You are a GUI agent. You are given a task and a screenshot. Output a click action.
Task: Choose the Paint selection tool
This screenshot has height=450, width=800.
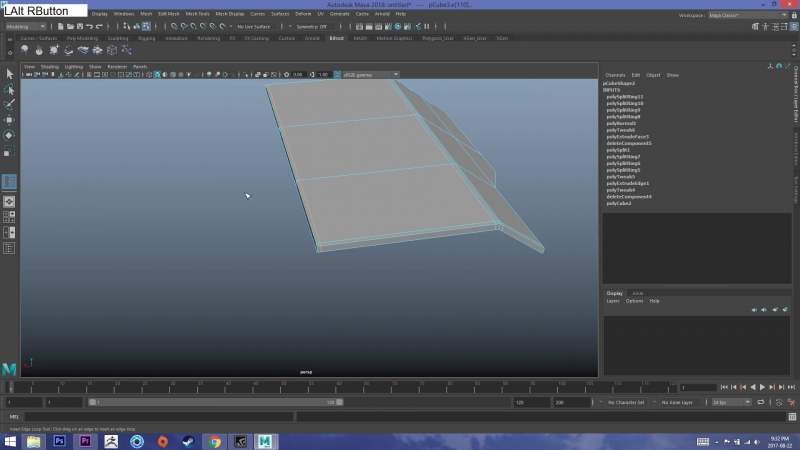tap(9, 105)
